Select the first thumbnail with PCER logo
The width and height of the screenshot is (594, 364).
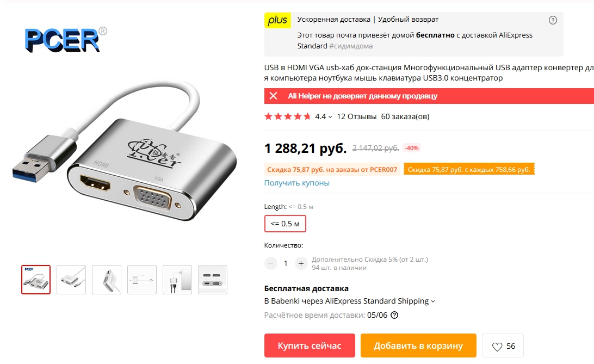36,280
